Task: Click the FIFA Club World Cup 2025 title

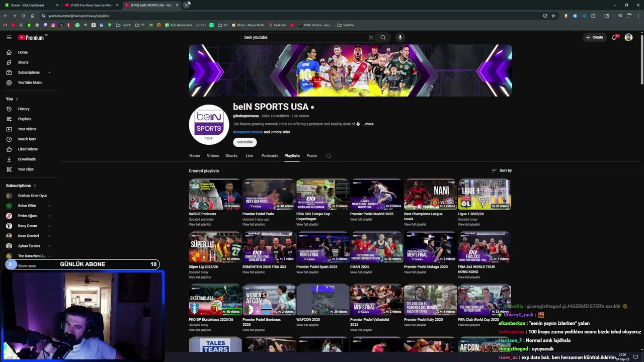Action: coord(478,320)
